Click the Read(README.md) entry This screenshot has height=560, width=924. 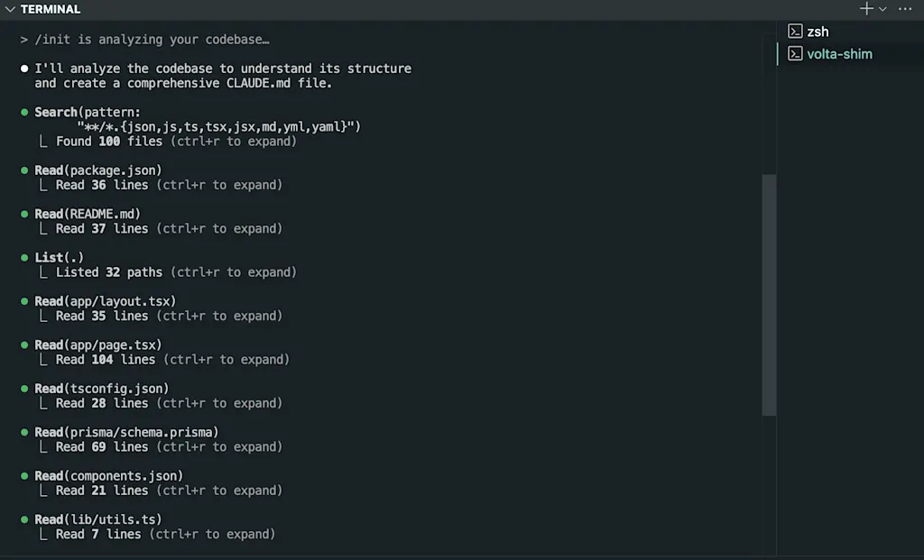[88, 214]
